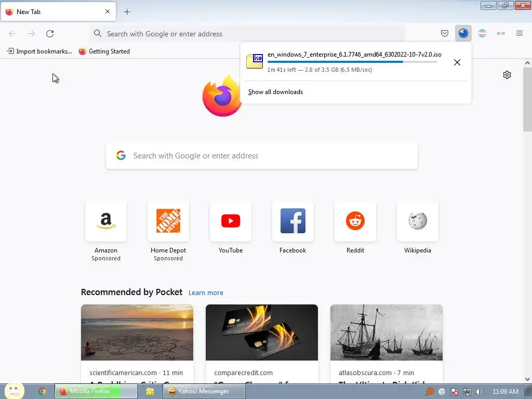Click the taskbar clock showing 11:09 AM

tap(505, 392)
